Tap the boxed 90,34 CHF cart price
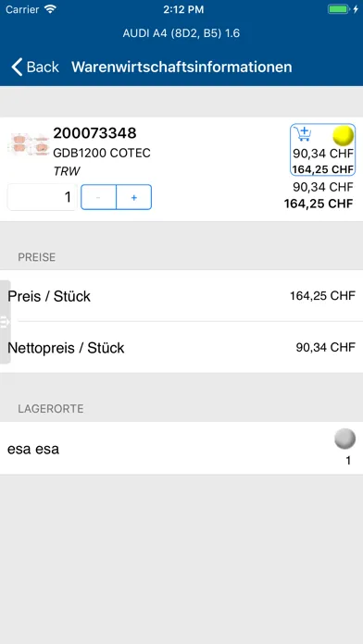Screen dimensions: 363x644 (323, 154)
